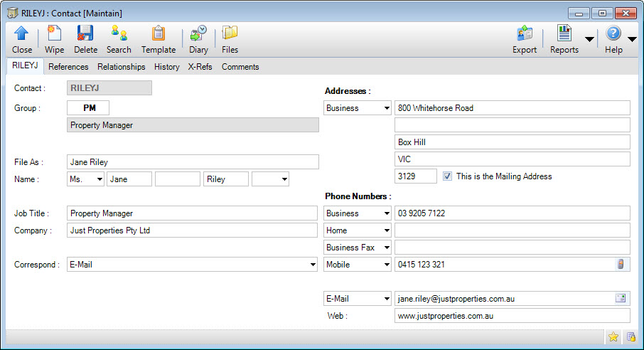
Task: Dial the mobile number using phone icon
Action: pyautogui.click(x=621, y=264)
